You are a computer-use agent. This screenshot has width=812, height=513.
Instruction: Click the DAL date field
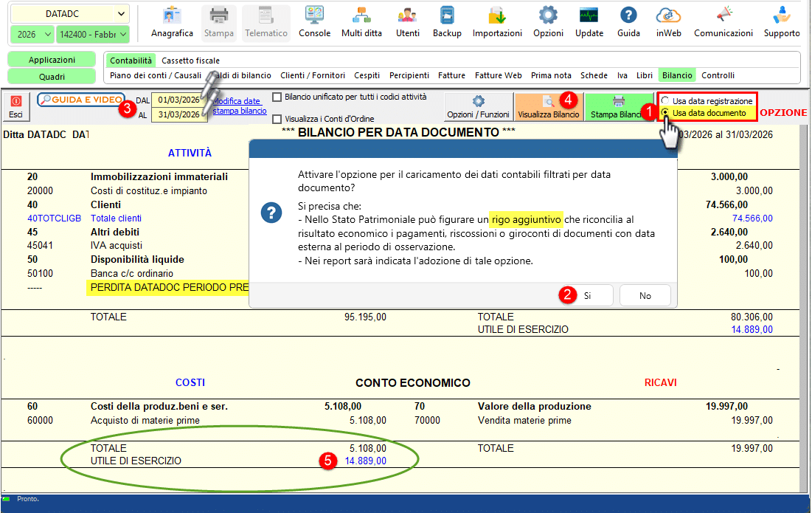point(178,100)
